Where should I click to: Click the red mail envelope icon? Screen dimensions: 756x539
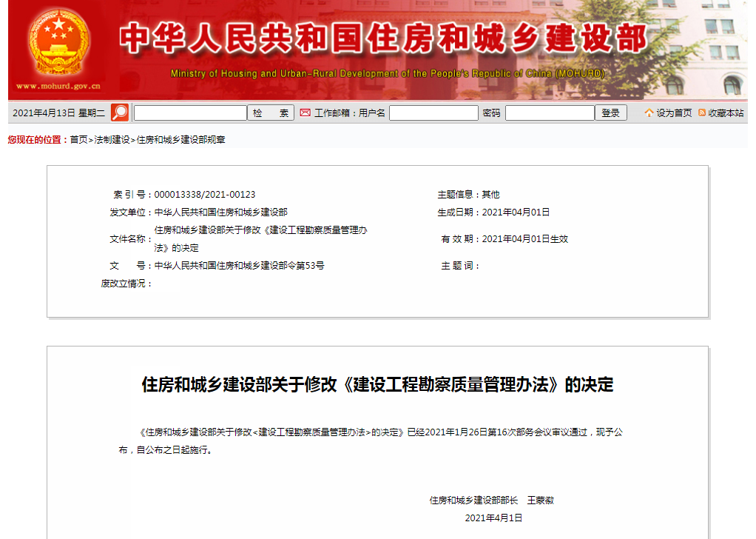305,113
